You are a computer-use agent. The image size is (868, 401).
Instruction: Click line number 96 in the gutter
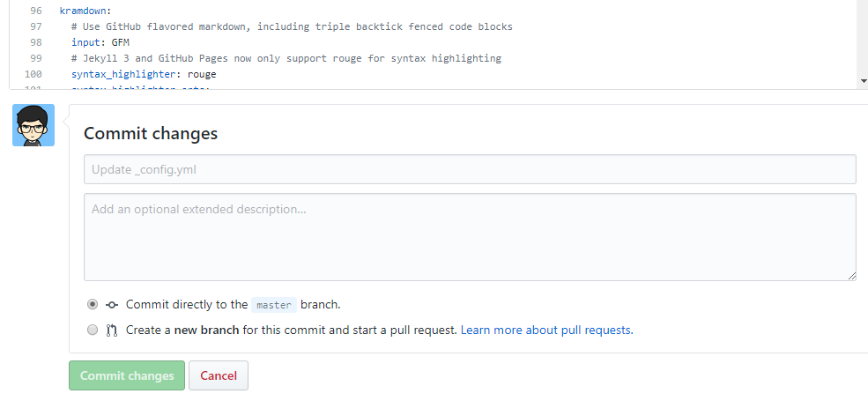[35, 11]
